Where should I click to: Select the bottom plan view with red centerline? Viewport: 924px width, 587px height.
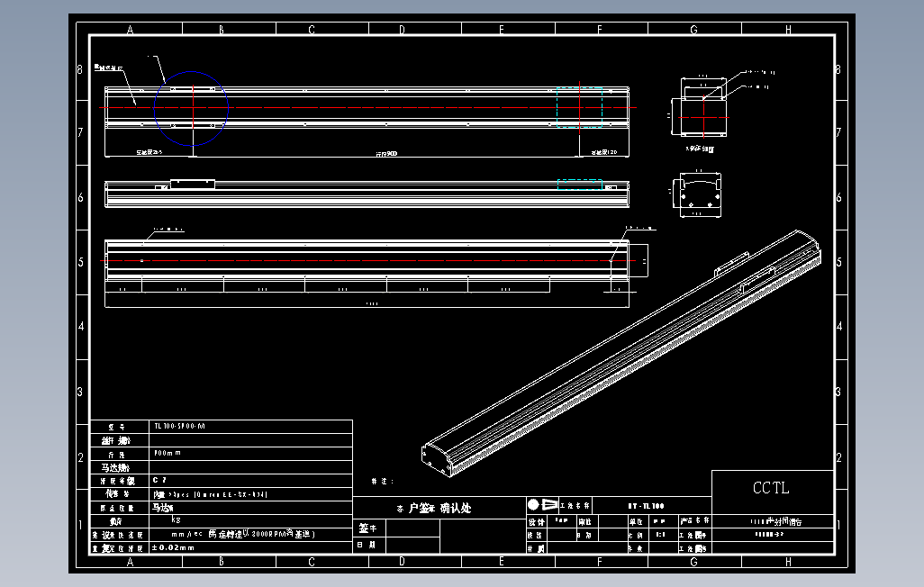tap(367, 259)
